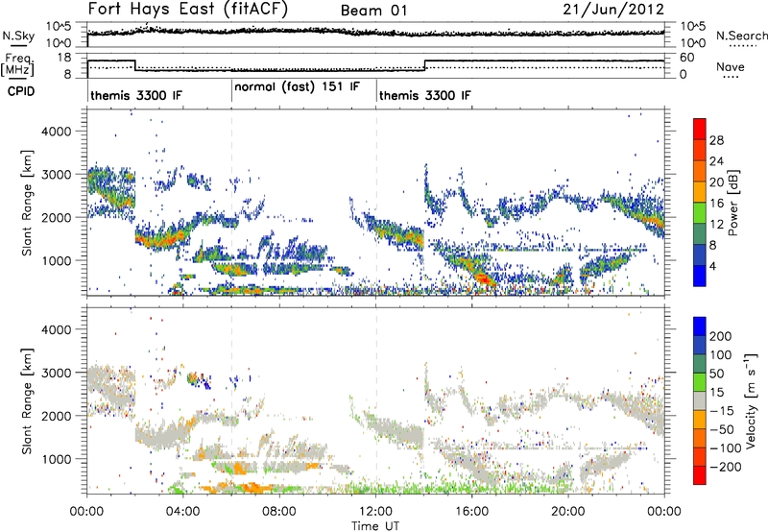Click dashed 06:00 CPID boundary in power panel
The image size is (768, 532).
(x=231, y=203)
